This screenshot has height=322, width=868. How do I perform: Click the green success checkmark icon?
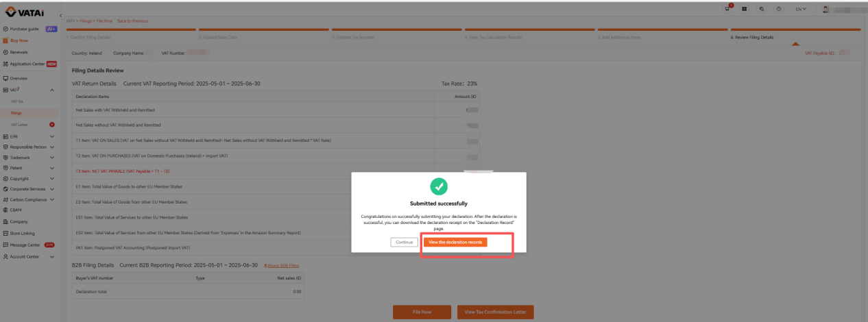pyautogui.click(x=439, y=186)
